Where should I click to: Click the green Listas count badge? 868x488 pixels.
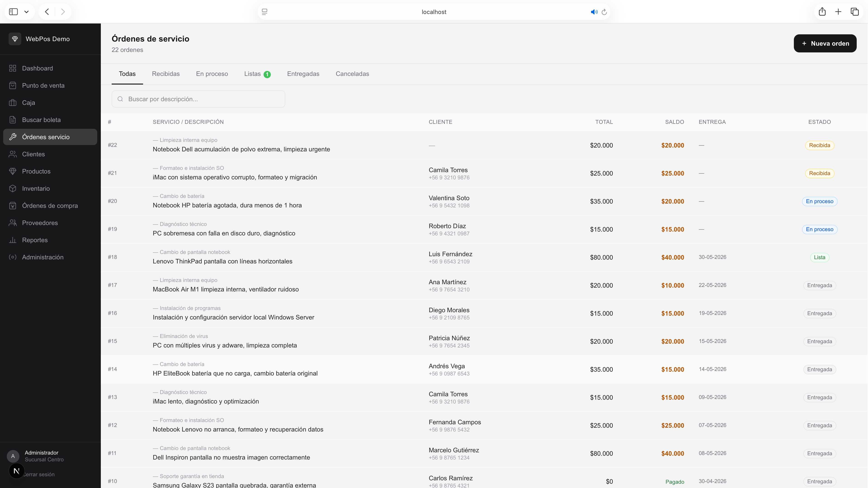267,74
